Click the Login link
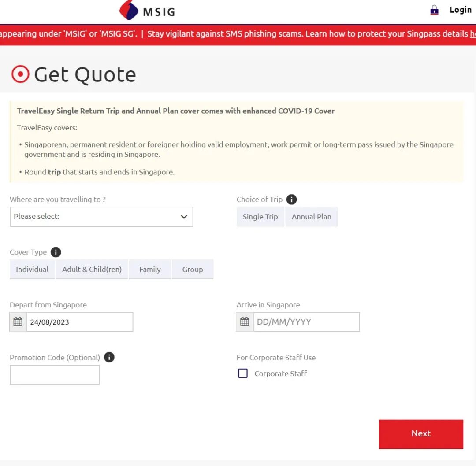 (461, 10)
